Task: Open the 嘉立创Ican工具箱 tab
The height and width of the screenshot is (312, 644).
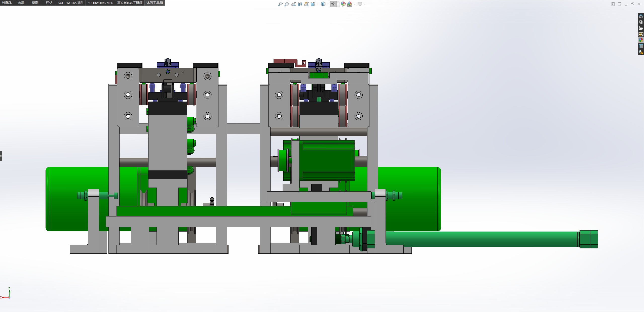Action: tap(130, 3)
